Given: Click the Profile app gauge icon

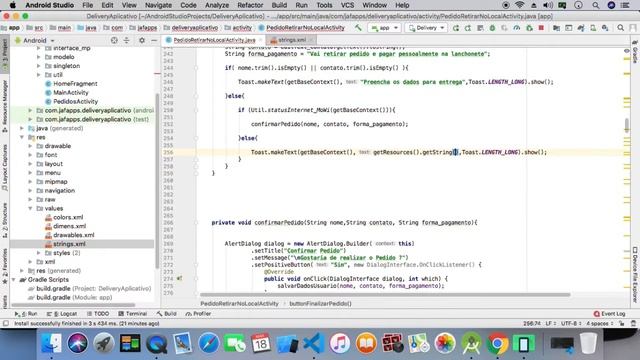Looking at the screenshot, I should [x=517, y=28].
